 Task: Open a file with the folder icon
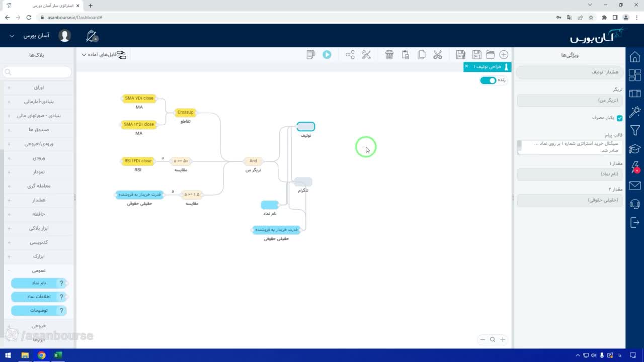[490, 55]
